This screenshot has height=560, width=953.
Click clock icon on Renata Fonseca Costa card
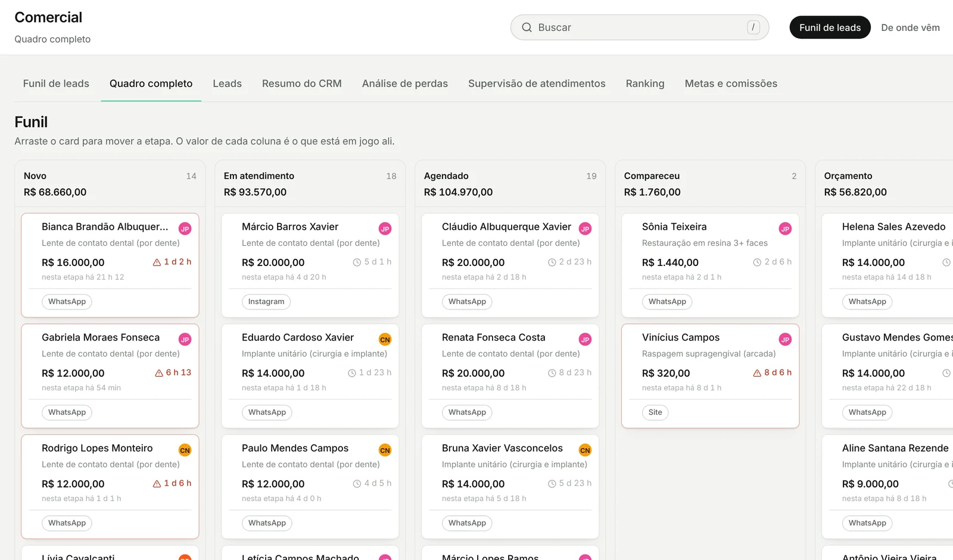552,373
